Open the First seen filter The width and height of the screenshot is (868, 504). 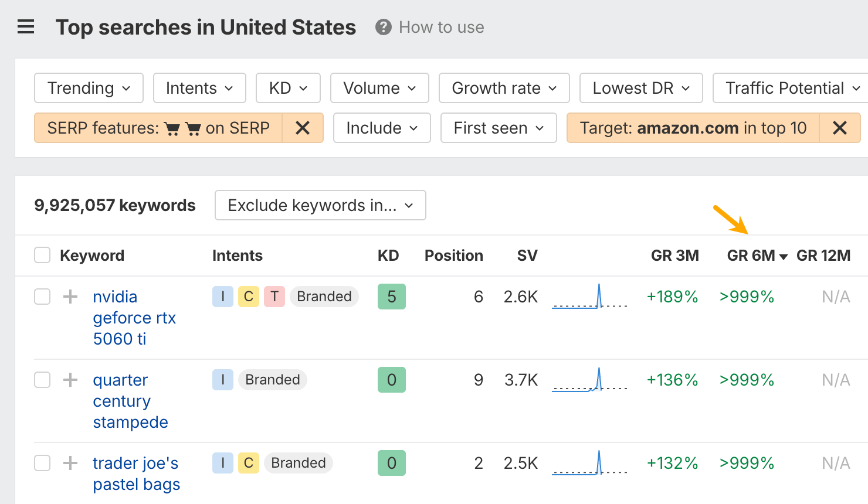(x=498, y=128)
